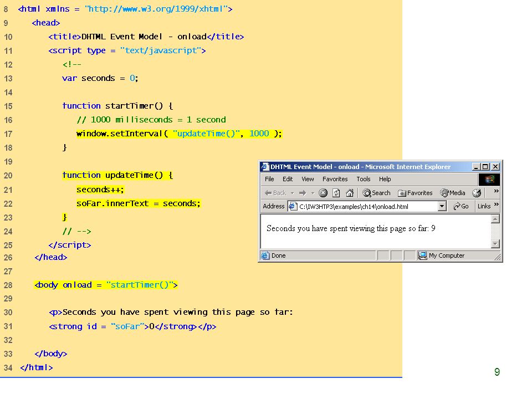Click the My Computer zone icon
Screen dimensions: 532x399
(x=422, y=255)
